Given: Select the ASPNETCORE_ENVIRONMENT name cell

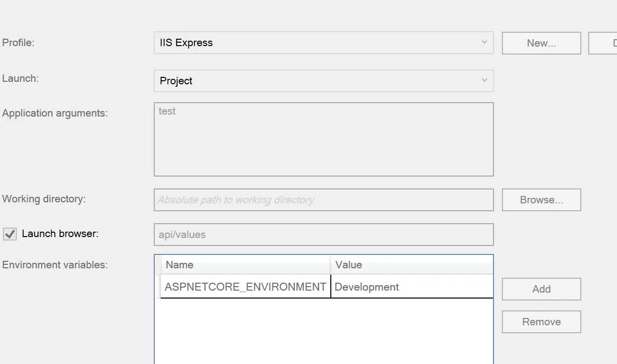Looking at the screenshot, I should coord(246,287).
